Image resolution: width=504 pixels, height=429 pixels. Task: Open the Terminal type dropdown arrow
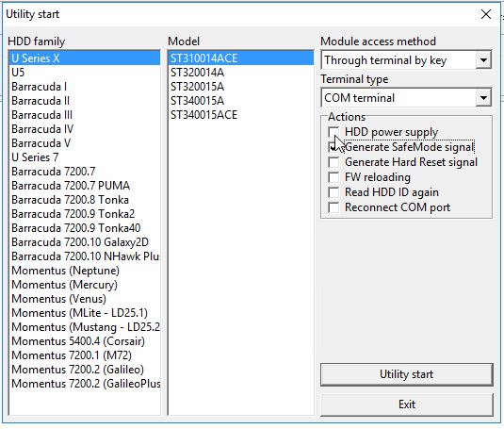(x=483, y=98)
